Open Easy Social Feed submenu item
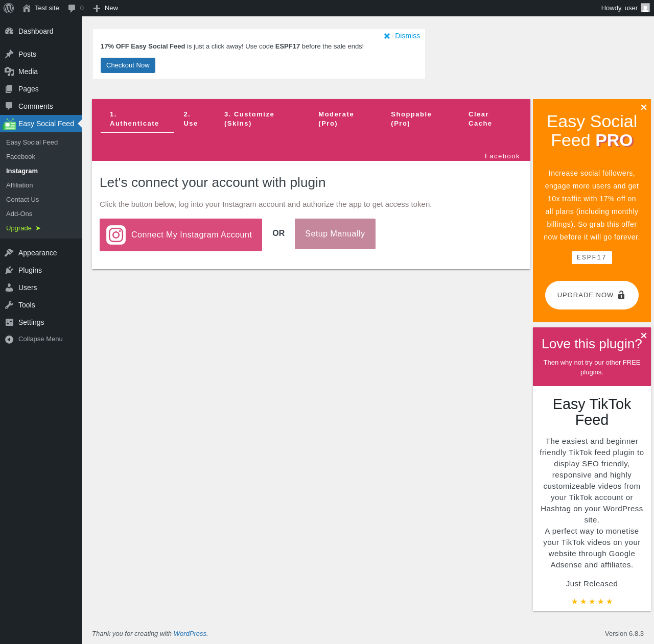The height and width of the screenshot is (644, 654). click(x=41, y=142)
